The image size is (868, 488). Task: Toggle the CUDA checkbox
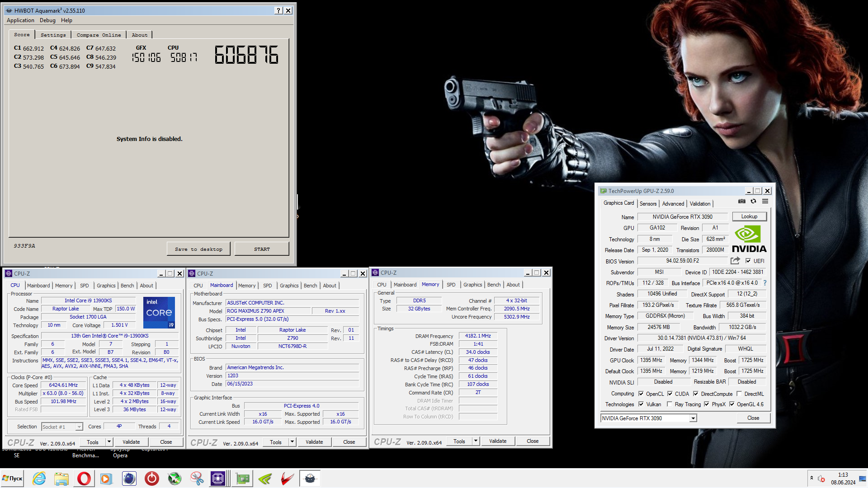pos(670,394)
